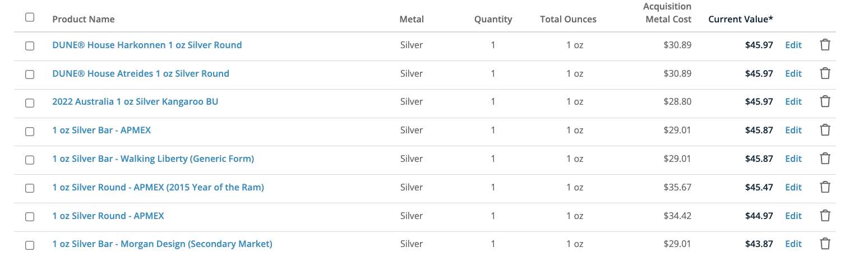Delete Walking Liberty silver bar using trash icon
The height and width of the screenshot is (270, 868).
click(825, 159)
